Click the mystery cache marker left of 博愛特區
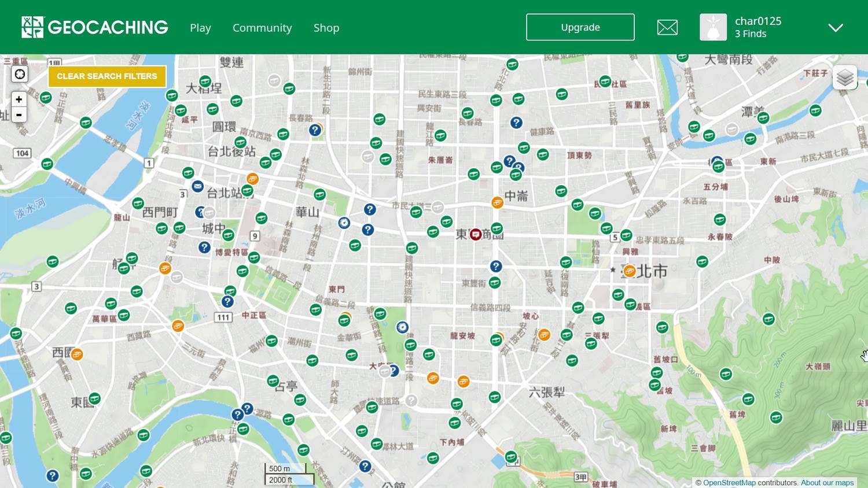The height and width of the screenshot is (488, 868). pyautogui.click(x=204, y=247)
